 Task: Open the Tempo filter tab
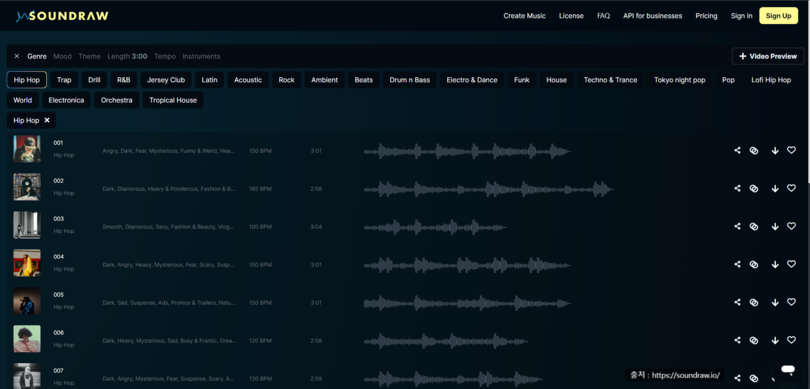click(165, 56)
